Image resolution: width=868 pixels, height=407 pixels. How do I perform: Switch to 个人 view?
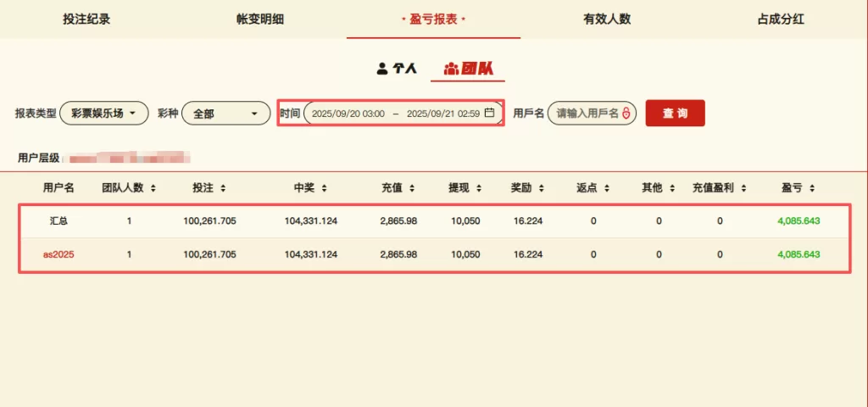[397, 68]
